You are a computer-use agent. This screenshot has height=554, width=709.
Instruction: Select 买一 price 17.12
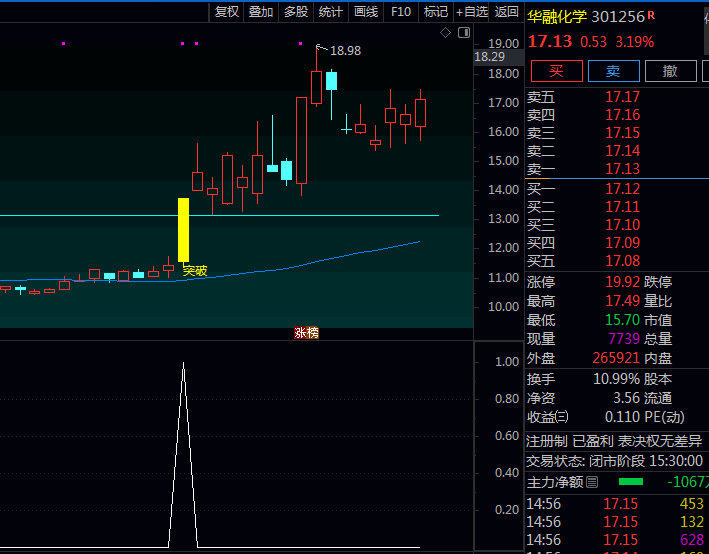tap(623, 189)
